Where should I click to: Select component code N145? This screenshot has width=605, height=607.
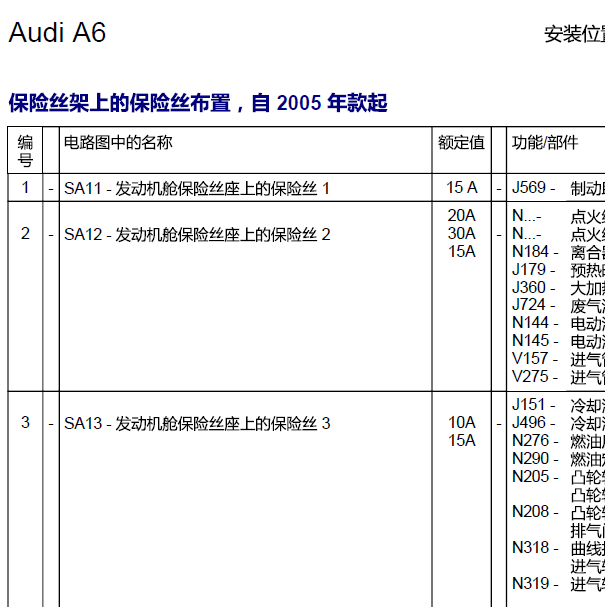[x=530, y=341]
